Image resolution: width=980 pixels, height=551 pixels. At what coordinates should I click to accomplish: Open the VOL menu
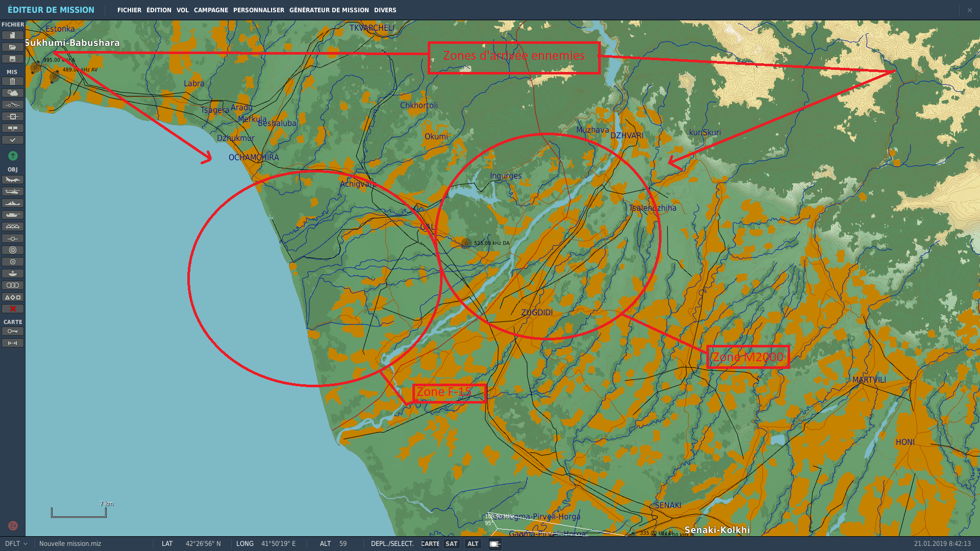tap(183, 10)
